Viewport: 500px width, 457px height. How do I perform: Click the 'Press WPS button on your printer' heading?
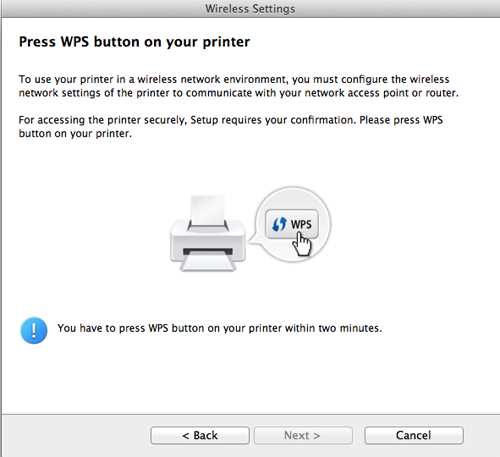click(x=134, y=42)
